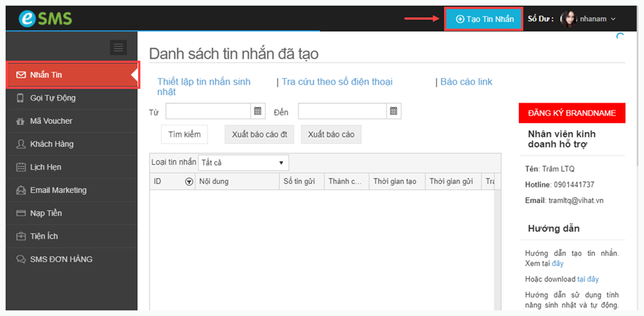
Task: Click the Danh sách tin nhắn đã tạo heading
Action: click(x=234, y=54)
